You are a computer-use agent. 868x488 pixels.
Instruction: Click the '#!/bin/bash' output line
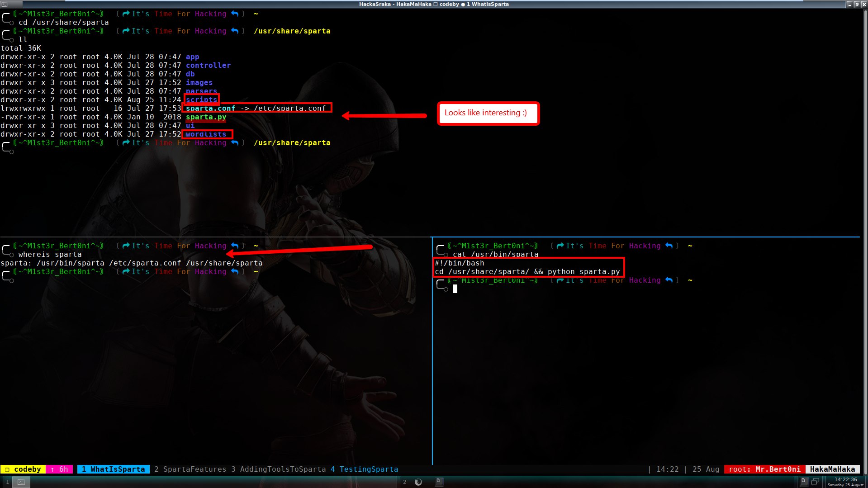click(x=459, y=263)
